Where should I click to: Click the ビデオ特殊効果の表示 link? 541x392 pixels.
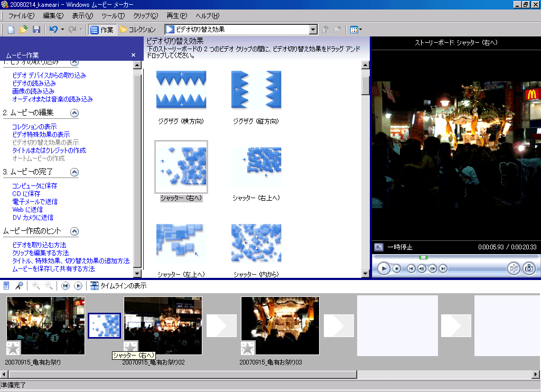click(41, 135)
